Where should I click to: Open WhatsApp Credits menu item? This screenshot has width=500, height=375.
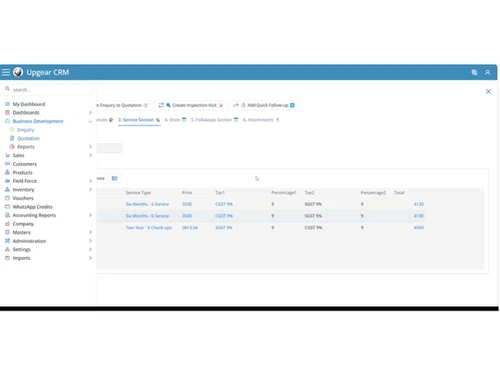point(32,207)
